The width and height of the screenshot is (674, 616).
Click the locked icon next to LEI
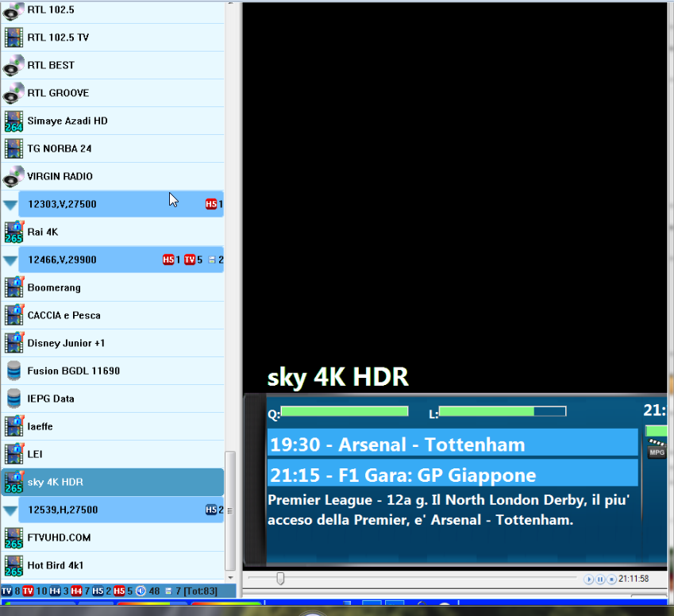pos(13,454)
